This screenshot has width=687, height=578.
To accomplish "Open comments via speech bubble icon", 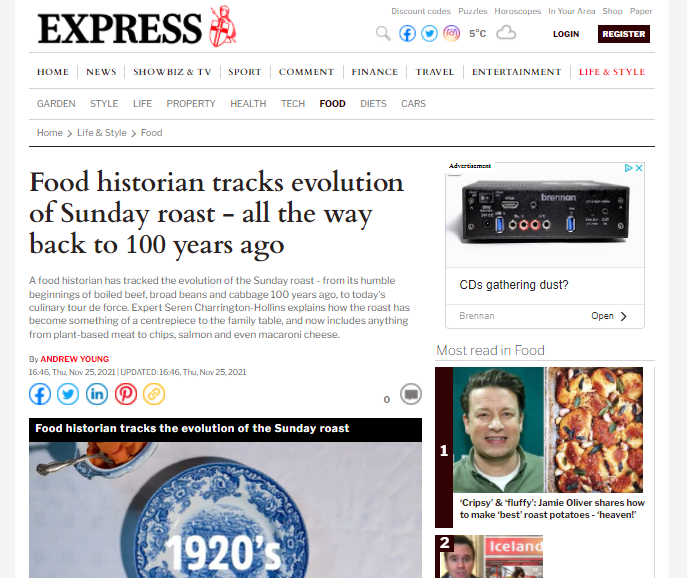I will click(411, 394).
